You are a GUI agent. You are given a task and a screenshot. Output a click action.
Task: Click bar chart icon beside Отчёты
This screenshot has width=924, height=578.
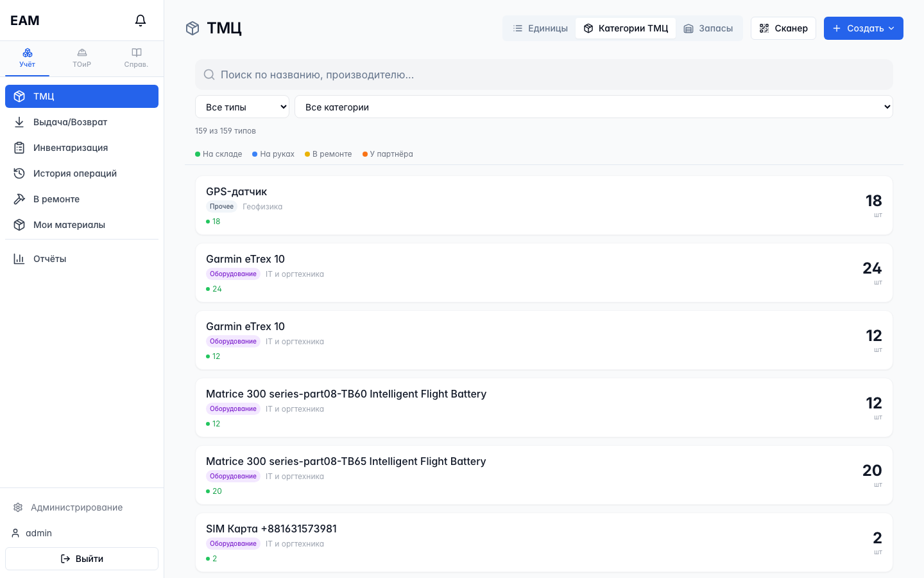[x=19, y=259]
